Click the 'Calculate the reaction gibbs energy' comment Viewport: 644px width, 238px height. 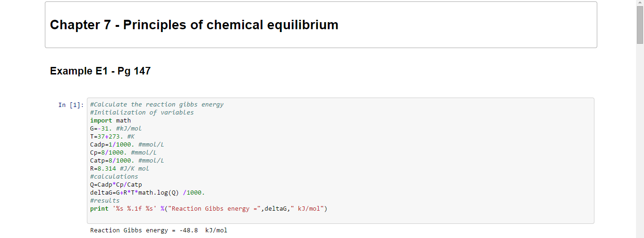pyautogui.click(x=157, y=105)
